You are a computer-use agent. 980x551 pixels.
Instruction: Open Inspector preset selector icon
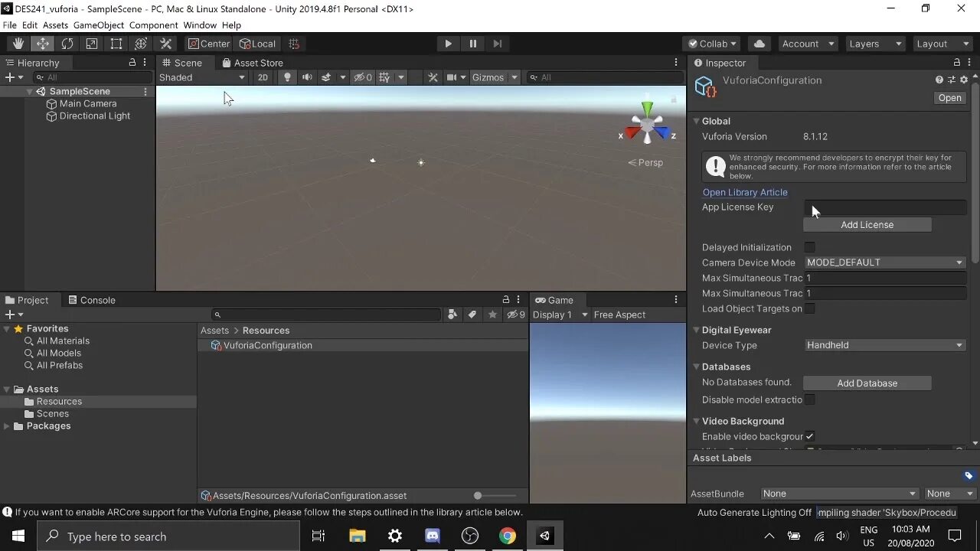coord(952,80)
